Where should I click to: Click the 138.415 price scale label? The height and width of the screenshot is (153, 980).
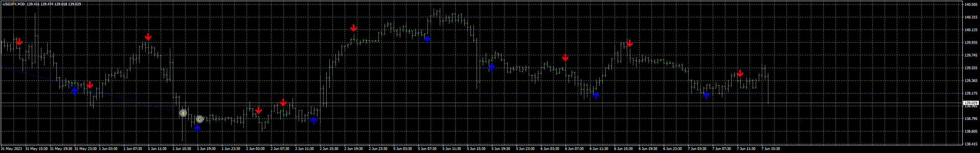click(970, 144)
